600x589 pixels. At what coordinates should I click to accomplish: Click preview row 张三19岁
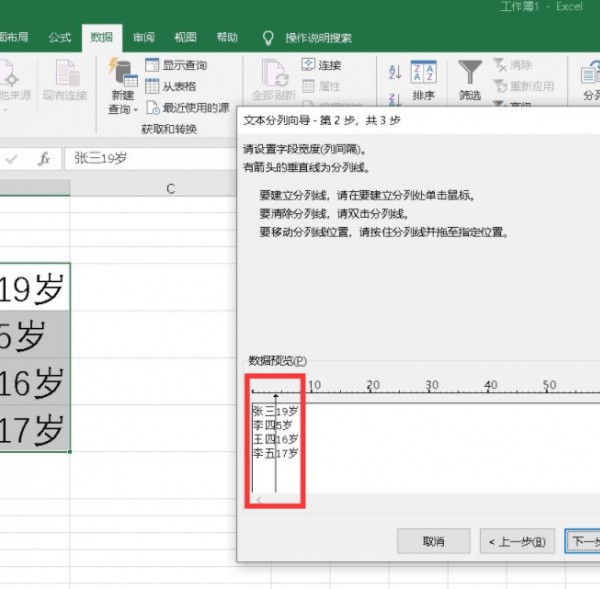pyautogui.click(x=276, y=411)
